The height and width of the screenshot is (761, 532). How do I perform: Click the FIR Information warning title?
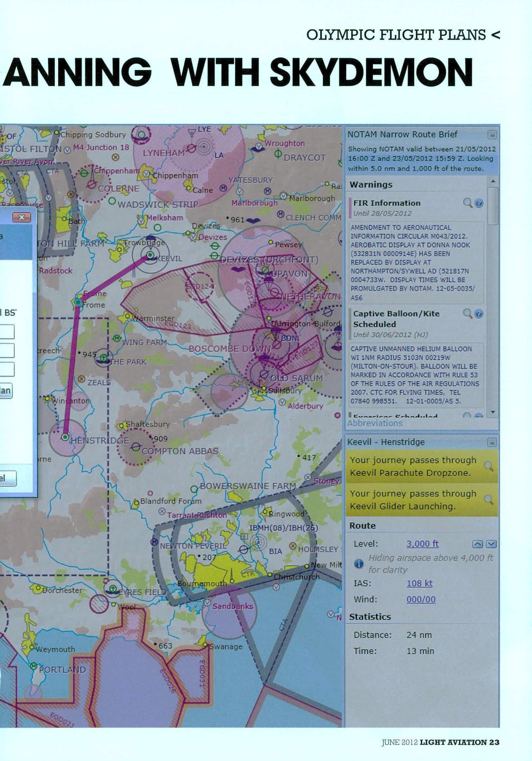(387, 203)
